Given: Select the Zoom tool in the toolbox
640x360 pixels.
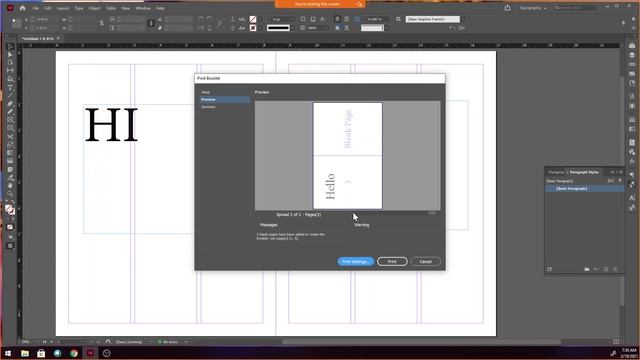Looking at the screenshot, I should [x=10, y=194].
